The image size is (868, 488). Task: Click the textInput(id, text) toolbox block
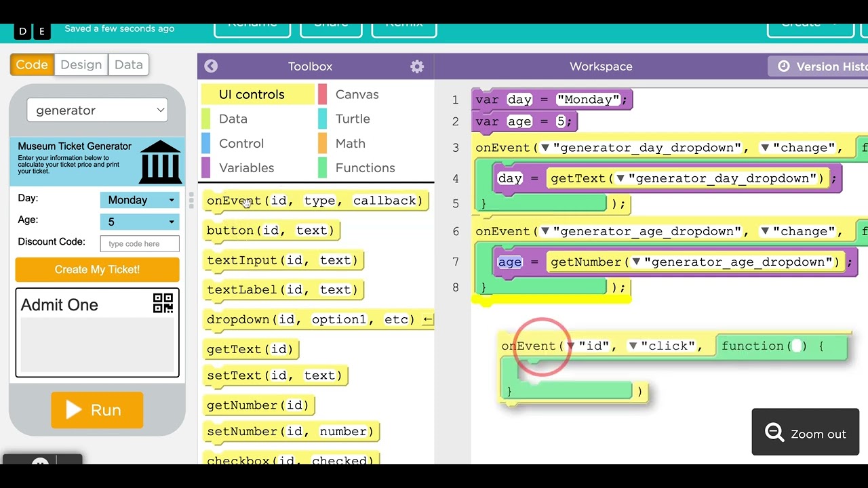click(283, 260)
